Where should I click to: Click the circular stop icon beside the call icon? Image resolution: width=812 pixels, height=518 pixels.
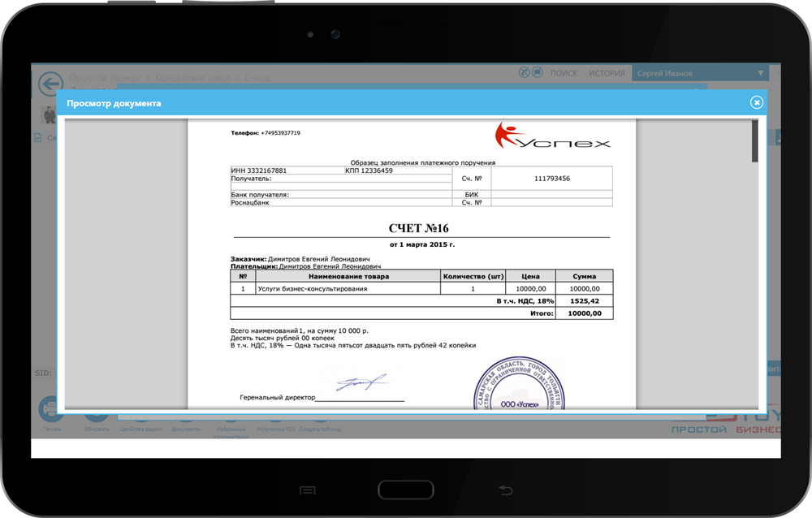pos(536,72)
